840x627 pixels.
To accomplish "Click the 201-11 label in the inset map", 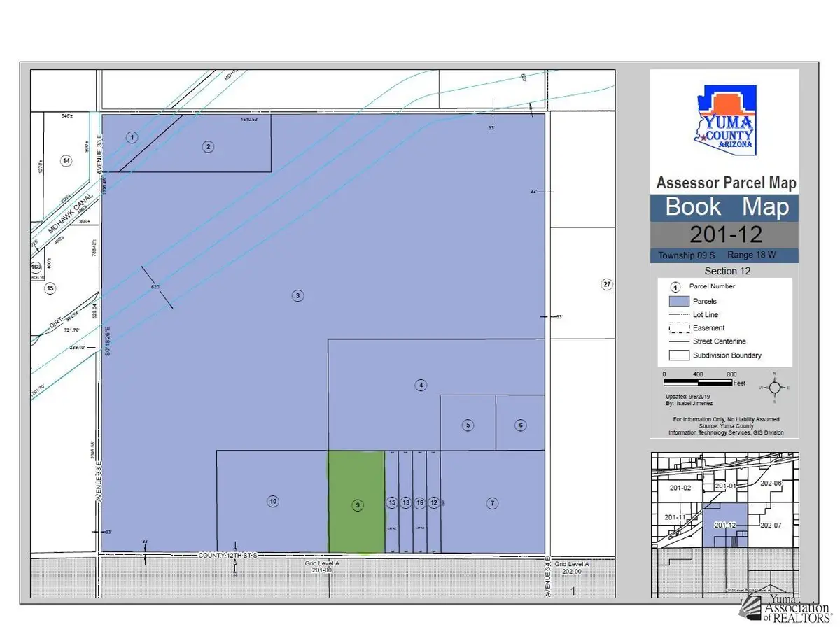I will point(675,517).
